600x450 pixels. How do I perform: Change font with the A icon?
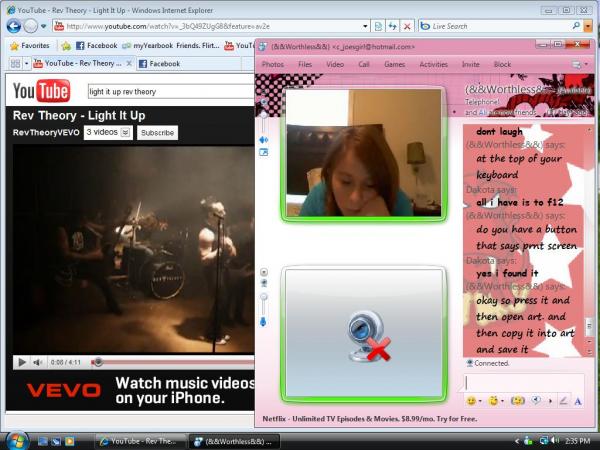[x=578, y=401]
